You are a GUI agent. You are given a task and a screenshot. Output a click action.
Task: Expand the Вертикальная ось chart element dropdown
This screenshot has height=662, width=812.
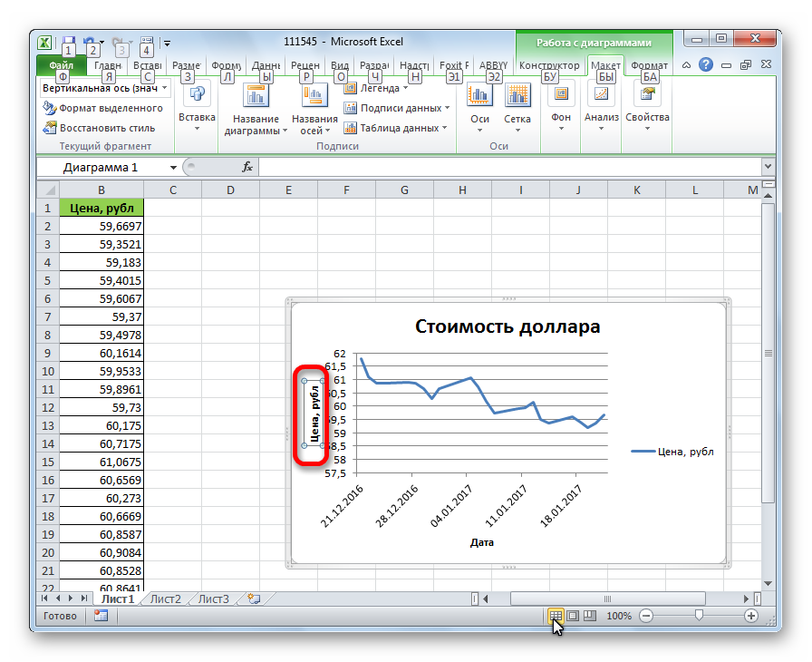[x=166, y=89]
